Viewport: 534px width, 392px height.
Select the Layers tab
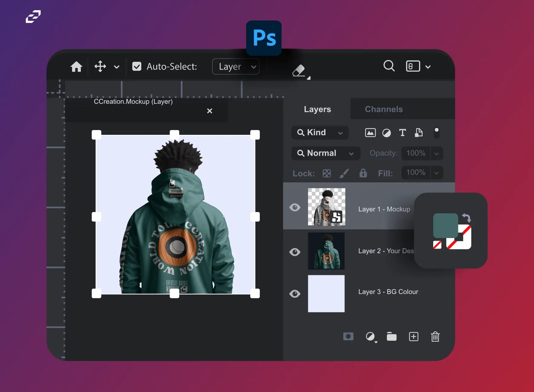click(x=317, y=109)
